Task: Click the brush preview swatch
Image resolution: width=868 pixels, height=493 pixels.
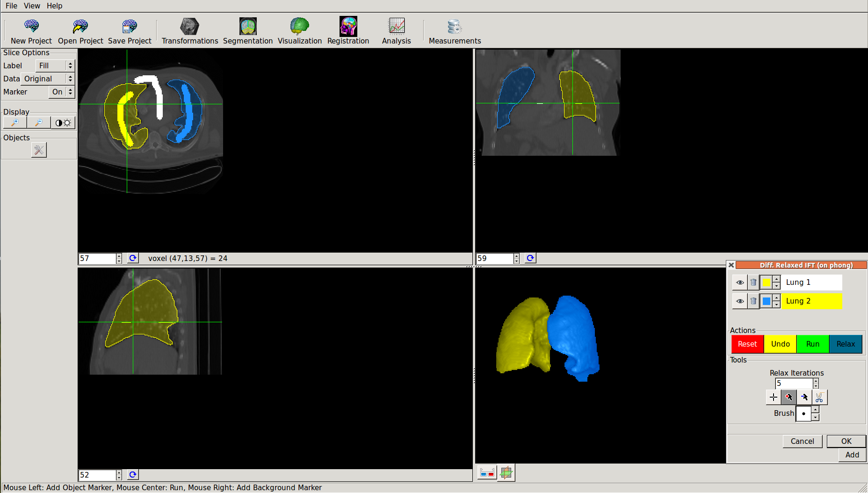Action: pyautogui.click(x=803, y=413)
